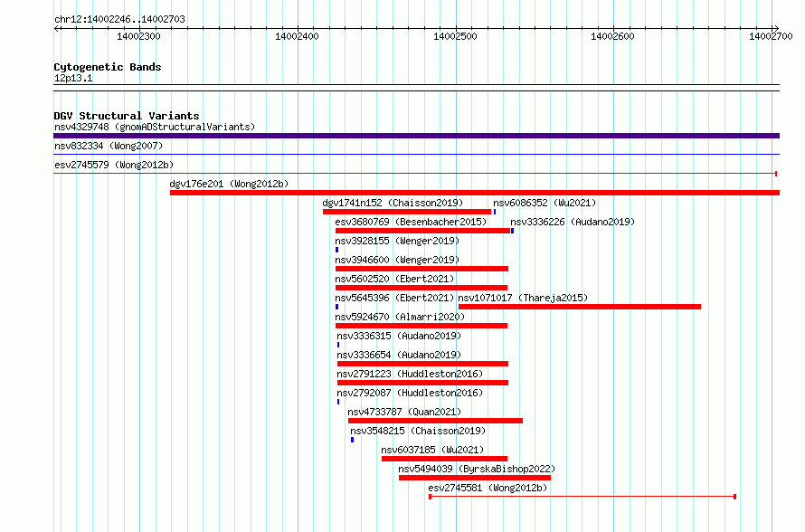Click the 12p13.1 band label
Image resolution: width=805 pixels, height=532 pixels.
click(x=73, y=78)
